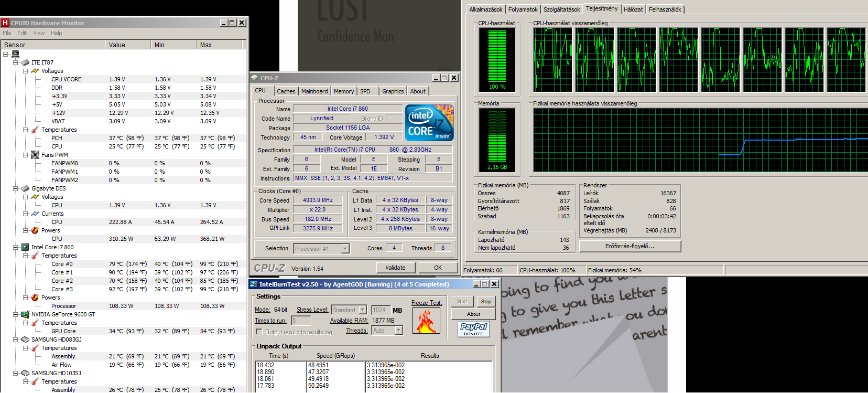The width and height of the screenshot is (868, 393).
Task: Click the Temperatures icon under NVIDIA GeForce 9600 GT
Action: (35, 323)
